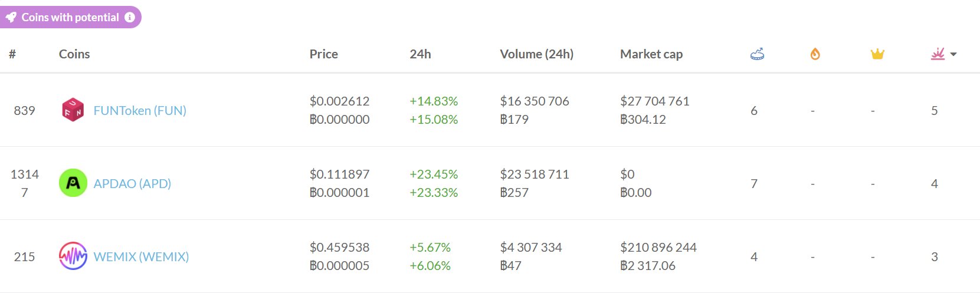This screenshot has width=980, height=293.
Task: Sort by the 24h change column
Action: (x=420, y=54)
